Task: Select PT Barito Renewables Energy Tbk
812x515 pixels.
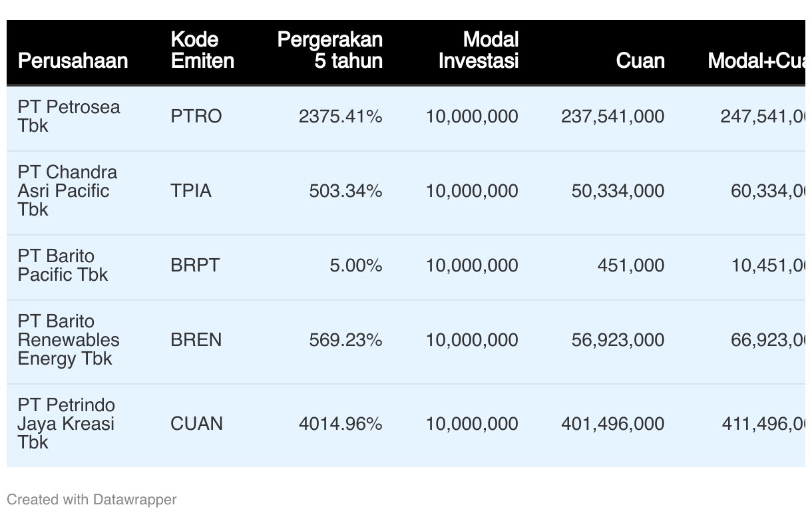Action: 69,340
